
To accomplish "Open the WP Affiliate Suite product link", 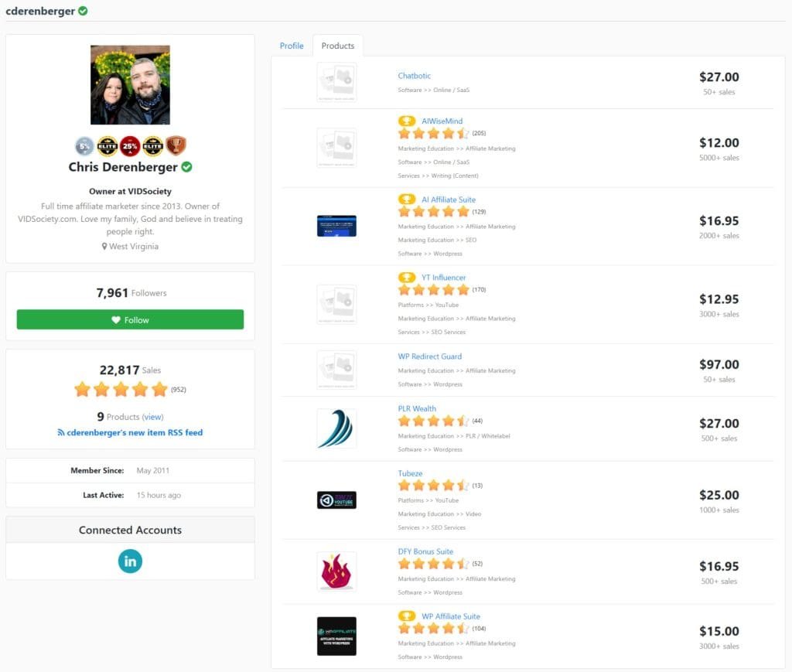I will [451, 616].
